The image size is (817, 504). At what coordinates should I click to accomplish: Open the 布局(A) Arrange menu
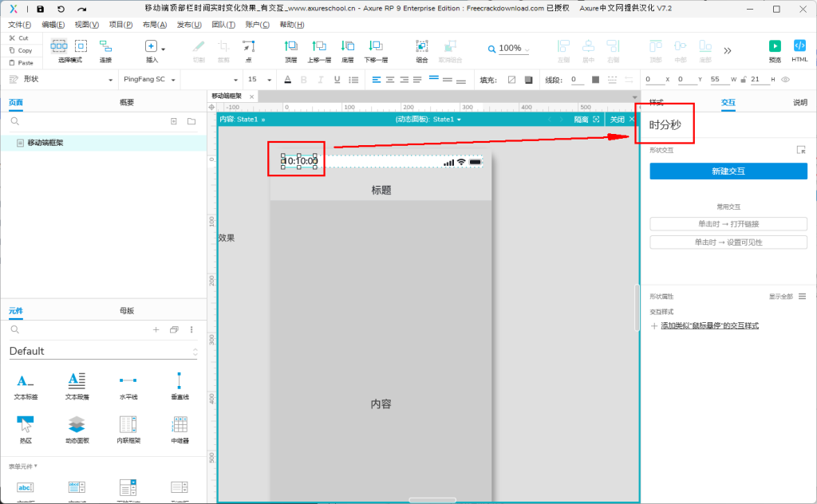(x=155, y=25)
